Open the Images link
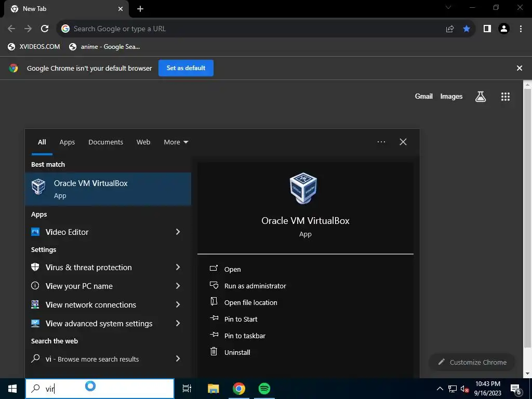The width and height of the screenshot is (532, 399). point(451,96)
